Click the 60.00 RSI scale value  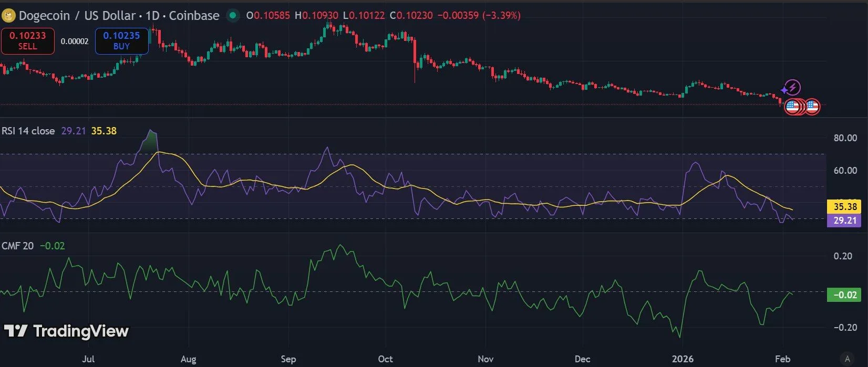845,171
